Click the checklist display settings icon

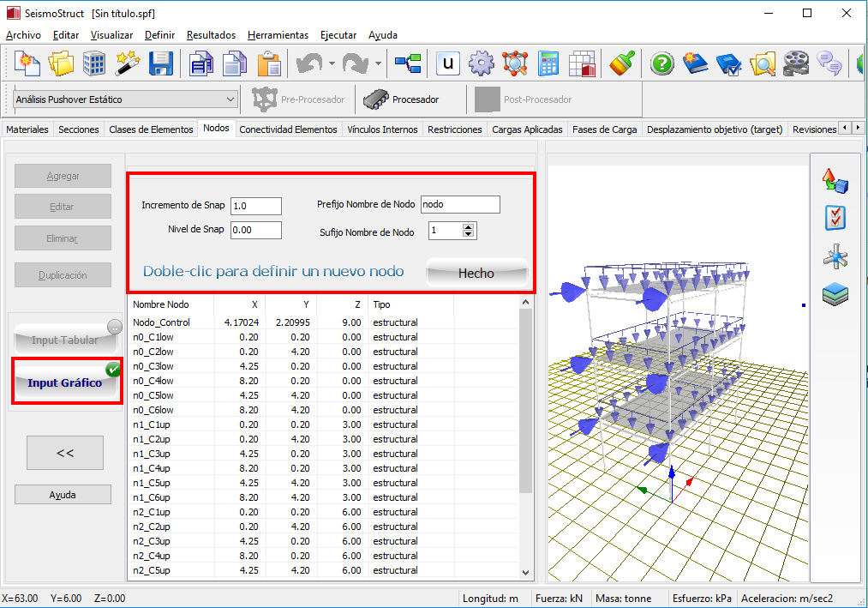pyautogui.click(x=835, y=218)
